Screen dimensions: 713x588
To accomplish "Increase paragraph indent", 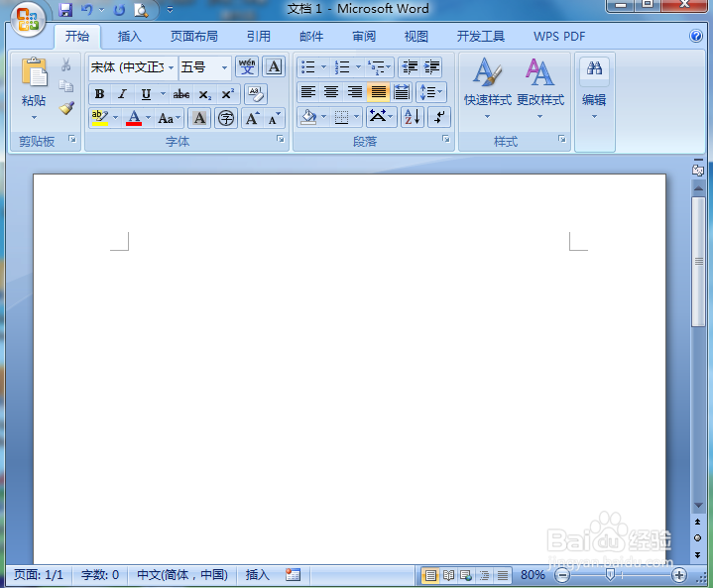I will click(x=431, y=67).
